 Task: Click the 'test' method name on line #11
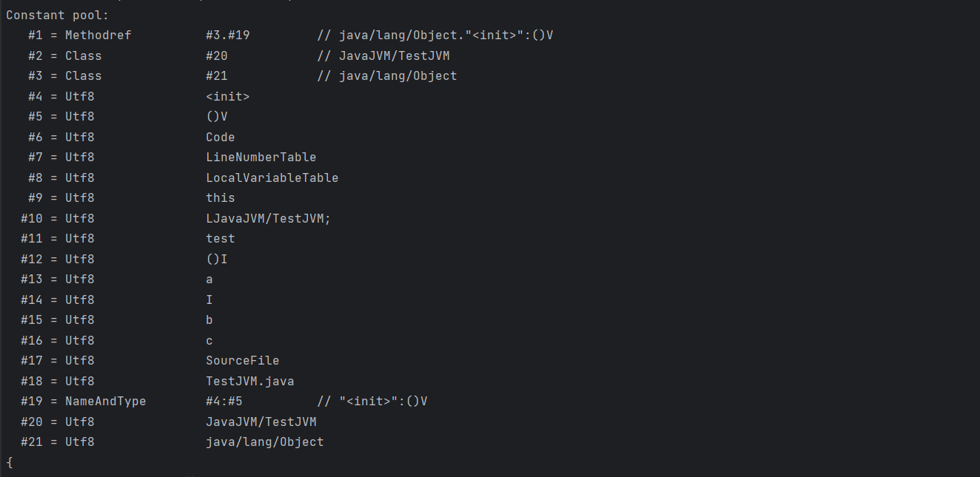click(221, 238)
